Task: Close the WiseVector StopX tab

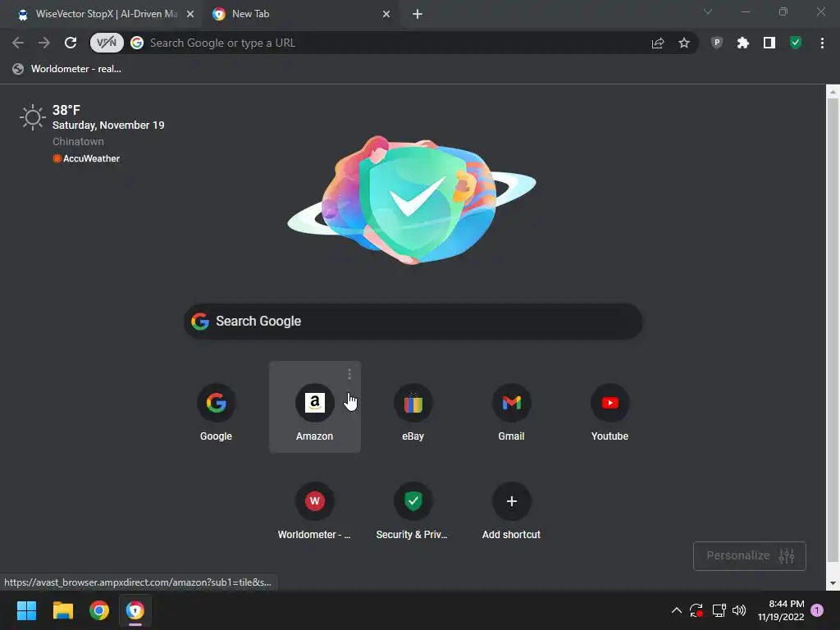Action: (190, 14)
